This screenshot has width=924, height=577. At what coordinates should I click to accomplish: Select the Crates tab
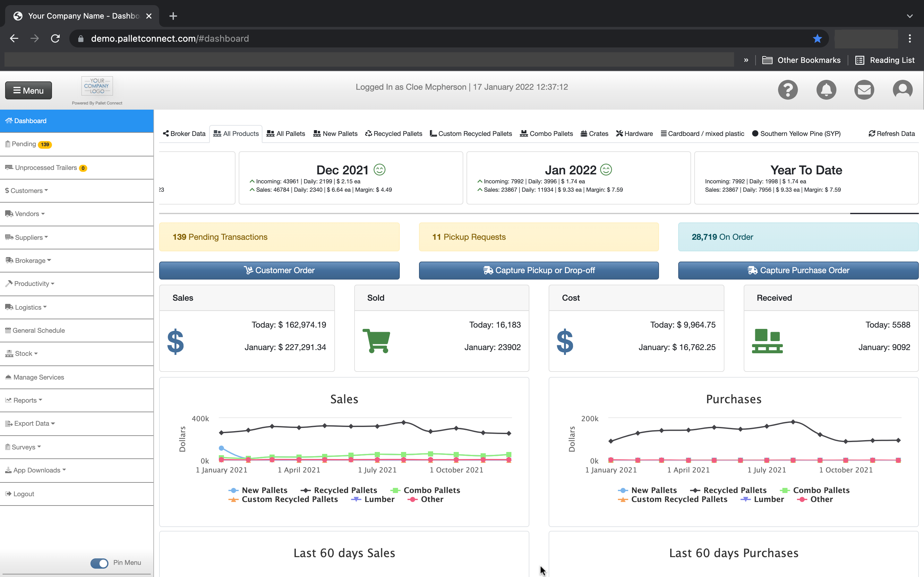[594, 133]
